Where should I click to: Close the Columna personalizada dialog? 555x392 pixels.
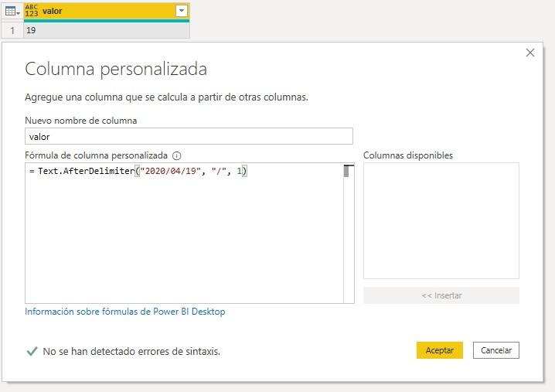click(x=529, y=53)
